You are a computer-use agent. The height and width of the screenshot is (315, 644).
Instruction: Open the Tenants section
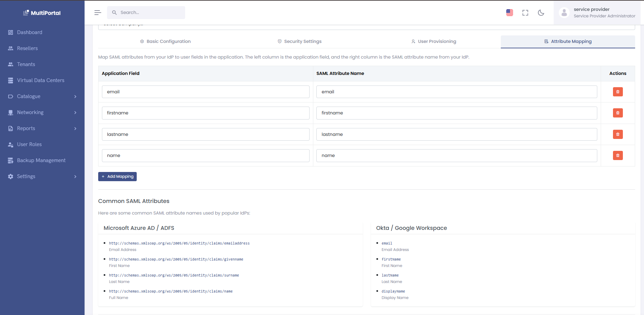click(x=26, y=64)
